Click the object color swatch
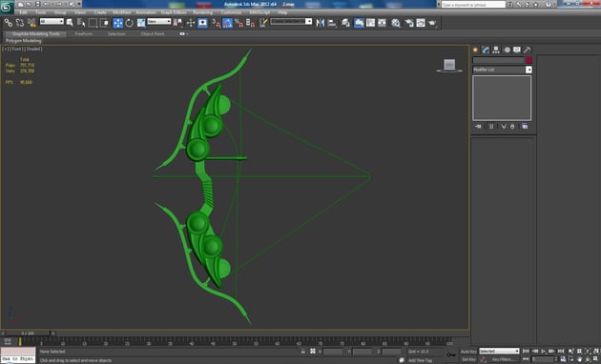 528,60
